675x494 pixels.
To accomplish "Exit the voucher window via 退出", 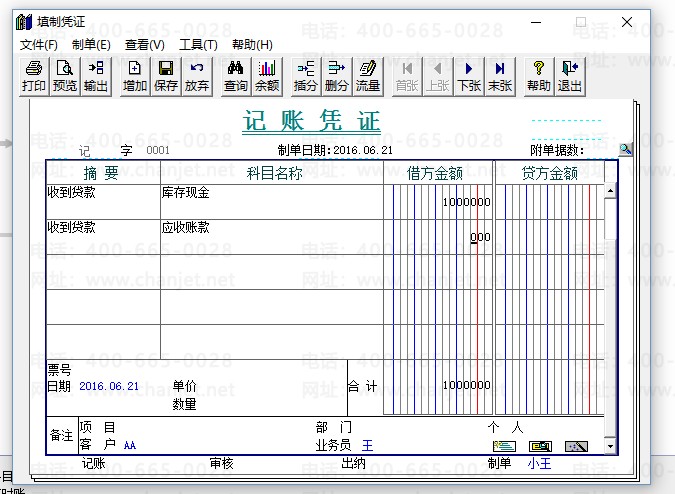I will click(x=570, y=76).
